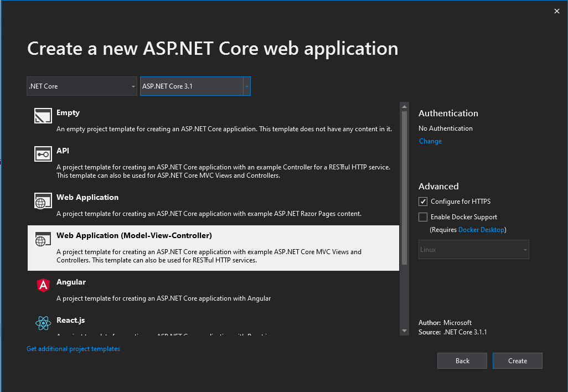Image resolution: width=568 pixels, height=392 pixels.
Task: Enable Docker Support checkbox
Action: 423,217
